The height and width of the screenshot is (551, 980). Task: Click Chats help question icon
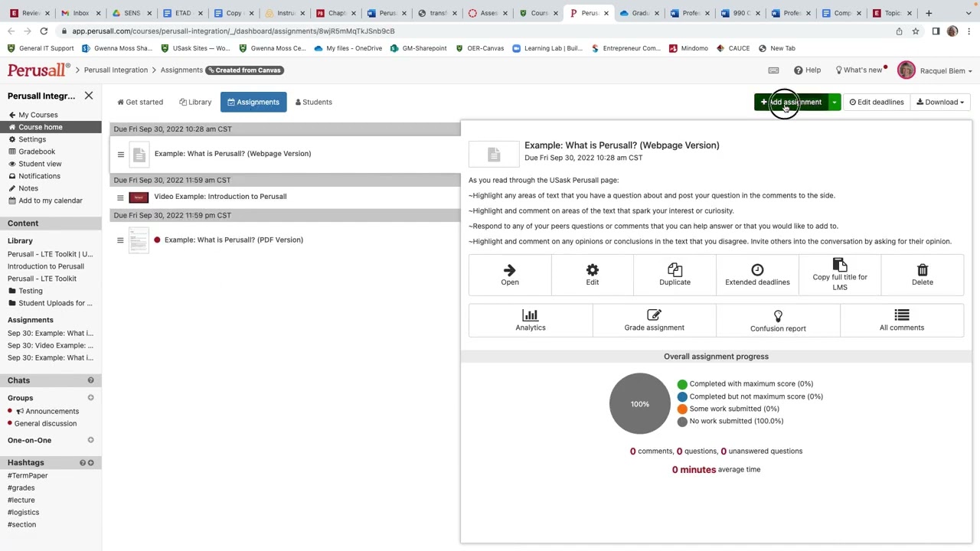[x=90, y=380]
